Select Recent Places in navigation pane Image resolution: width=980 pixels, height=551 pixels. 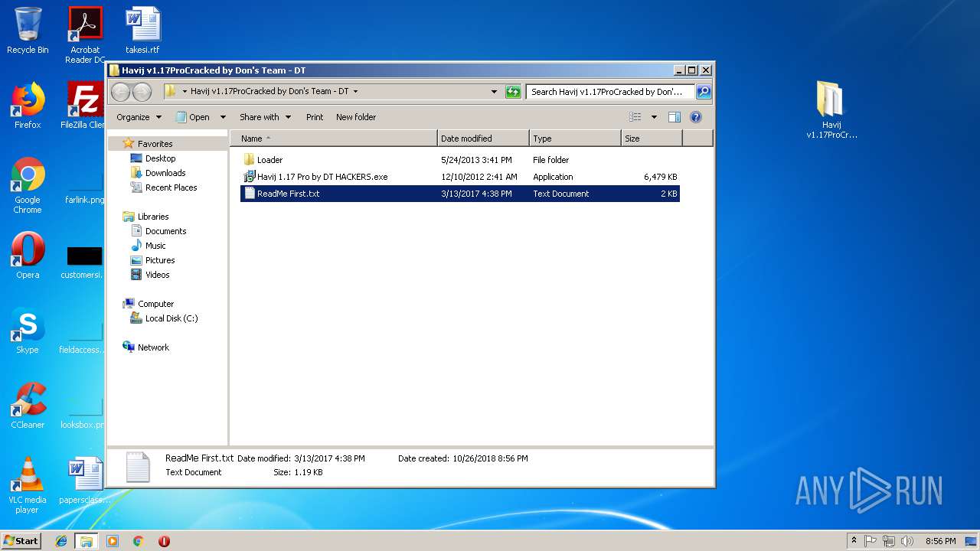tap(171, 187)
